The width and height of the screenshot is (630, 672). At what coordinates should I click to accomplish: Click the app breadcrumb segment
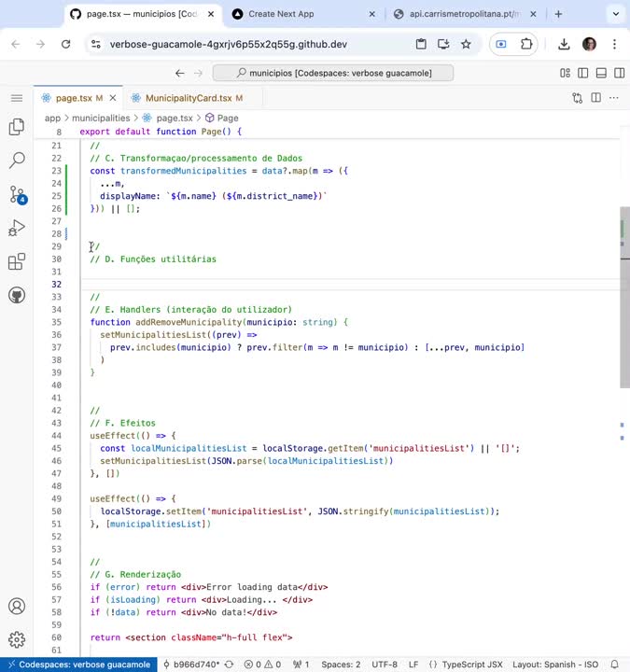click(x=52, y=119)
